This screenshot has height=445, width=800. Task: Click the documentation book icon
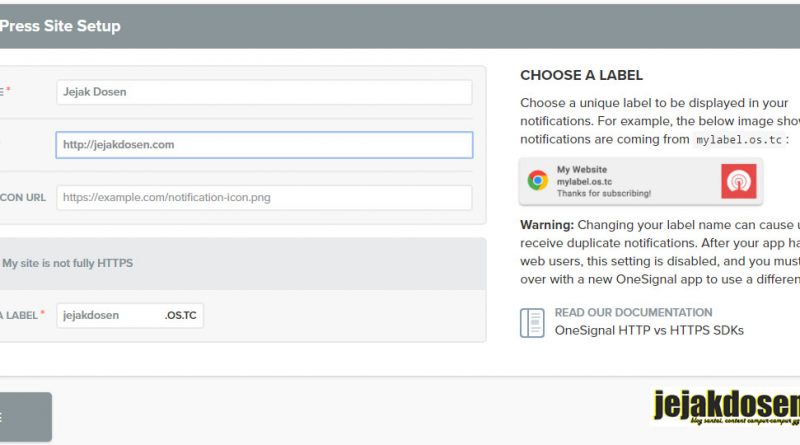[532, 323]
